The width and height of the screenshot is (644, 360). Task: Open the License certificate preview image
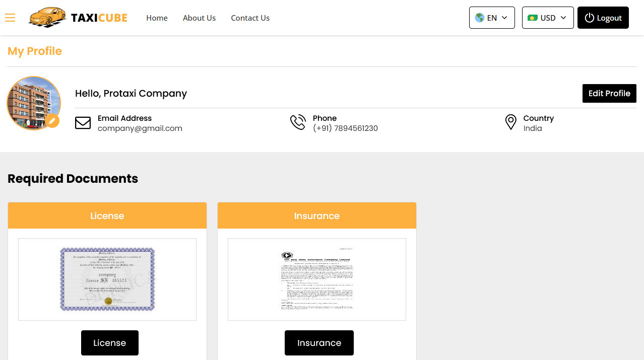107,279
